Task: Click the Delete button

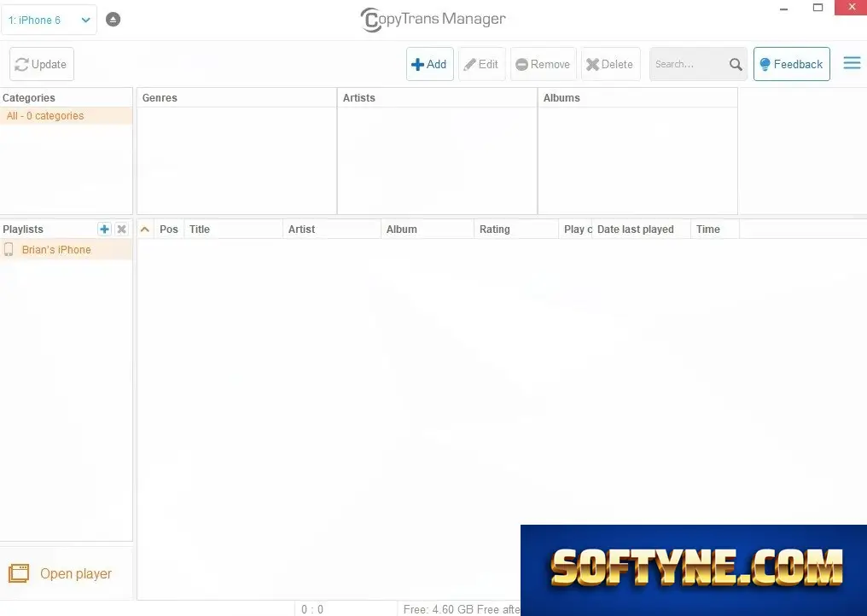Action: (x=610, y=64)
